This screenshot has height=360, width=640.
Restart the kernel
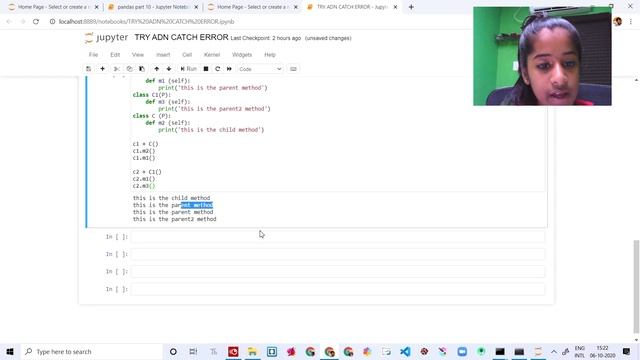(218, 69)
